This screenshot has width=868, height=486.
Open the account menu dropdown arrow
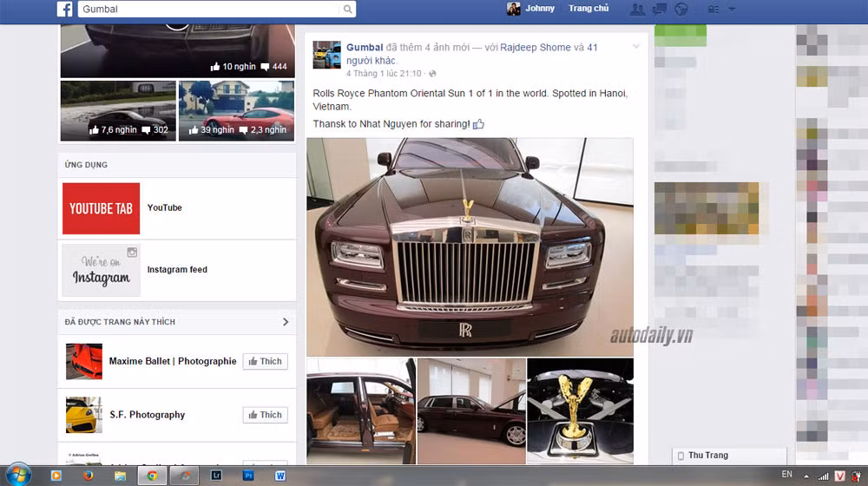(x=732, y=9)
